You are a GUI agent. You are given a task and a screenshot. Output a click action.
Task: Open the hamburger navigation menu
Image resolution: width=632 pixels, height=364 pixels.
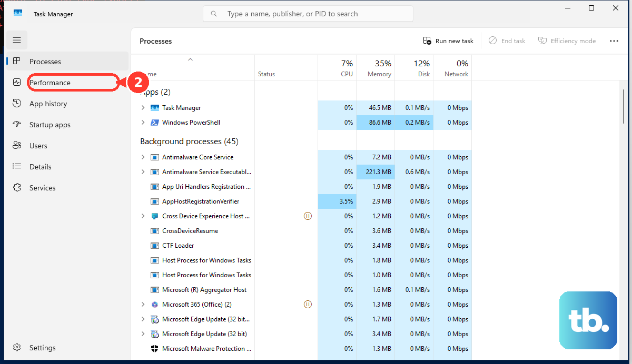(17, 40)
